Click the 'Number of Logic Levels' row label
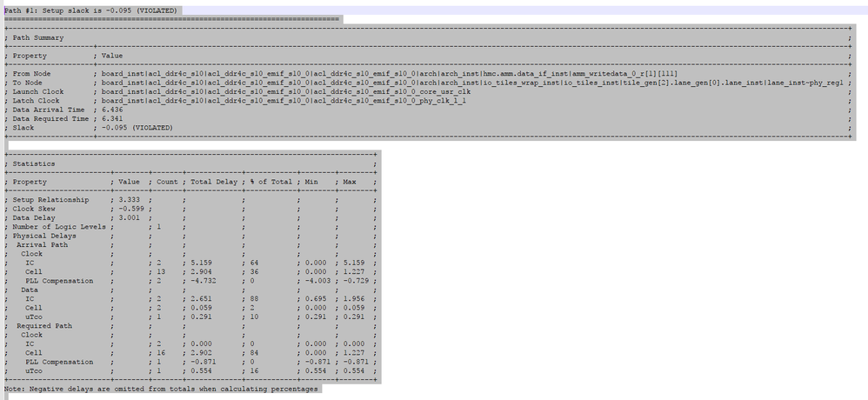This screenshot has height=400, width=868. click(59, 226)
